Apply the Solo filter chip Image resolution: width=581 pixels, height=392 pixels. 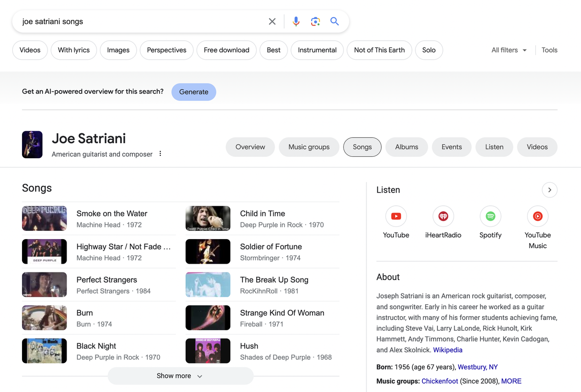[x=429, y=50]
